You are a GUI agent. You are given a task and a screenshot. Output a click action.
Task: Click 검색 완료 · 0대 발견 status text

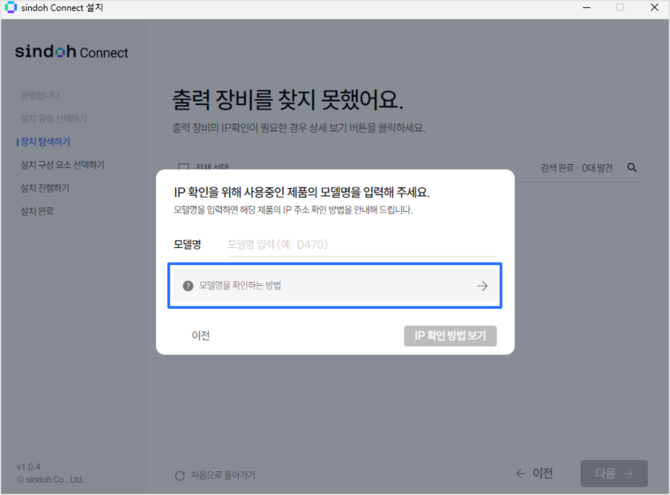tap(576, 168)
